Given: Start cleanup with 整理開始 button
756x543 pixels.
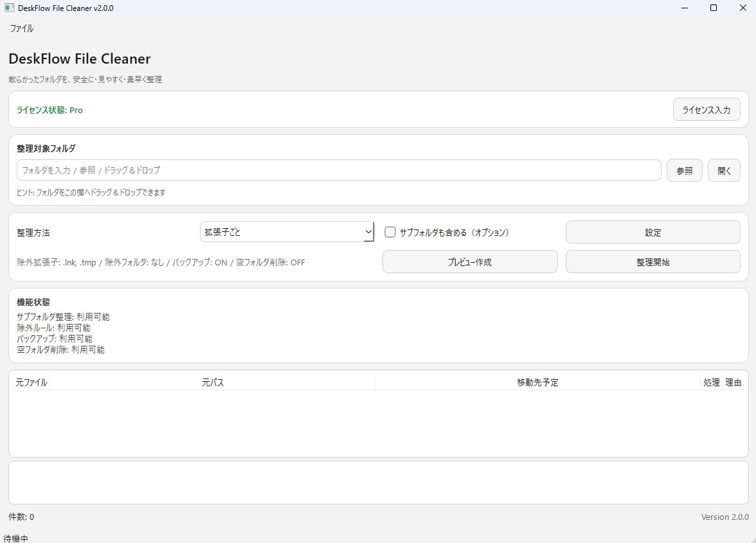Looking at the screenshot, I should 653,262.
